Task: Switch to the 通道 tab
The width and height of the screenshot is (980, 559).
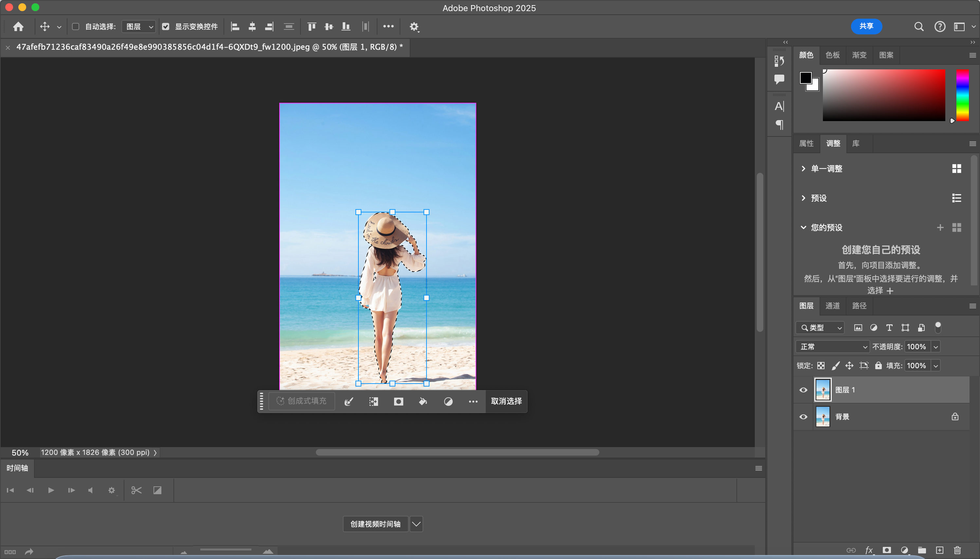Action: [832, 306]
